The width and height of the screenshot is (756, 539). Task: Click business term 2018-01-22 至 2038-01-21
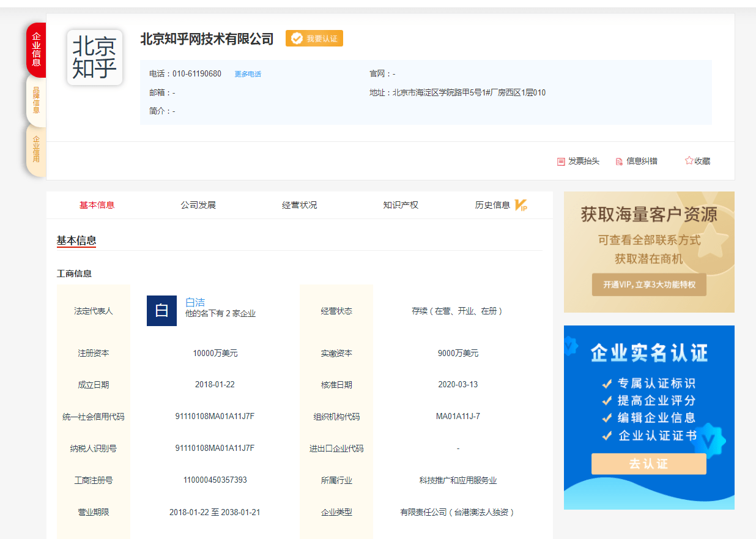point(215,512)
